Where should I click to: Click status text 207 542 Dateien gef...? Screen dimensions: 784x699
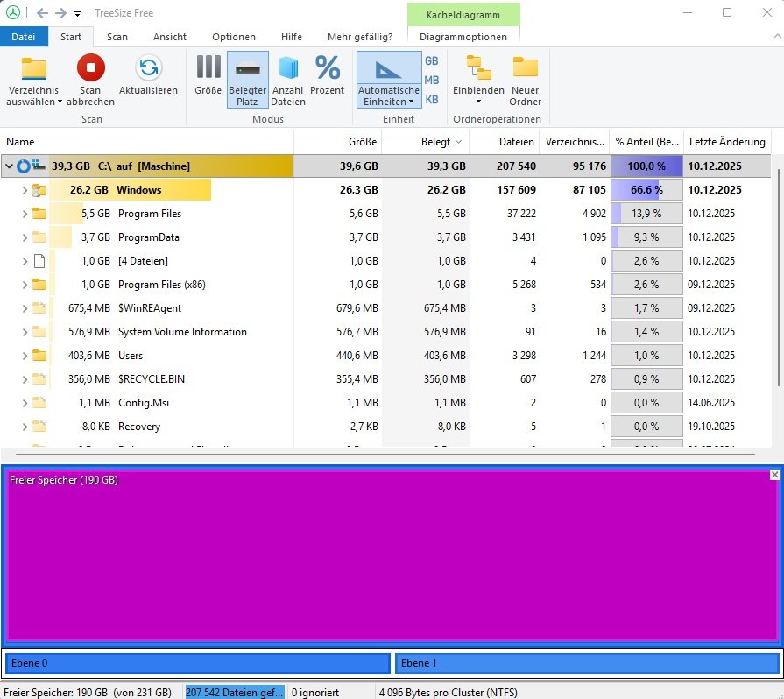coord(234,693)
